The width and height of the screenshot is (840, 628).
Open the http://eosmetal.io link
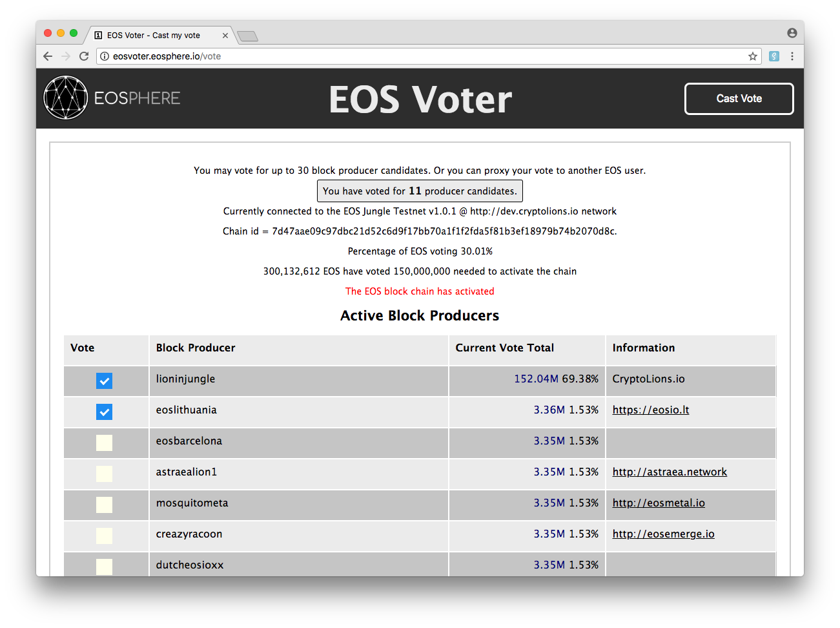coord(659,503)
